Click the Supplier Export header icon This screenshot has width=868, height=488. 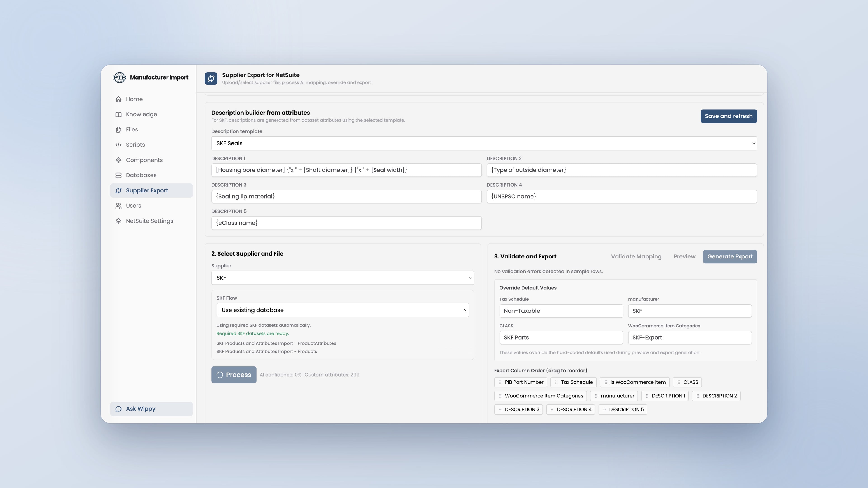tap(211, 78)
